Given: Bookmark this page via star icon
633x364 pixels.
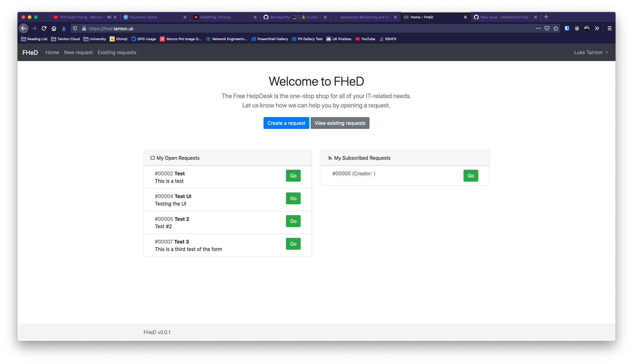Looking at the screenshot, I should [x=556, y=28].
